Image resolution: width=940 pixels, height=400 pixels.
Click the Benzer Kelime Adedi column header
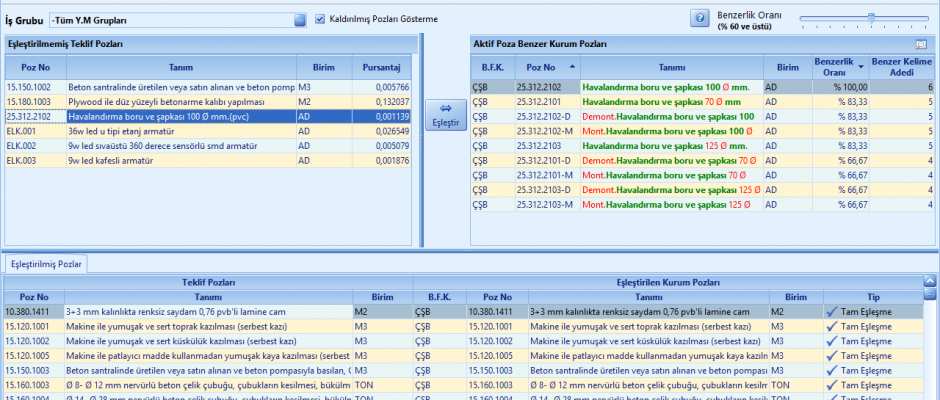(x=901, y=66)
